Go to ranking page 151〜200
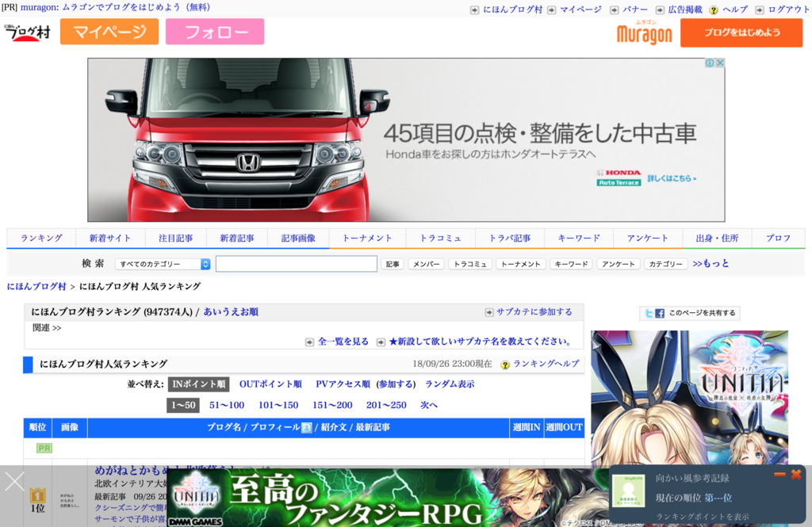Screen dimensions: 812x527 click(332, 405)
